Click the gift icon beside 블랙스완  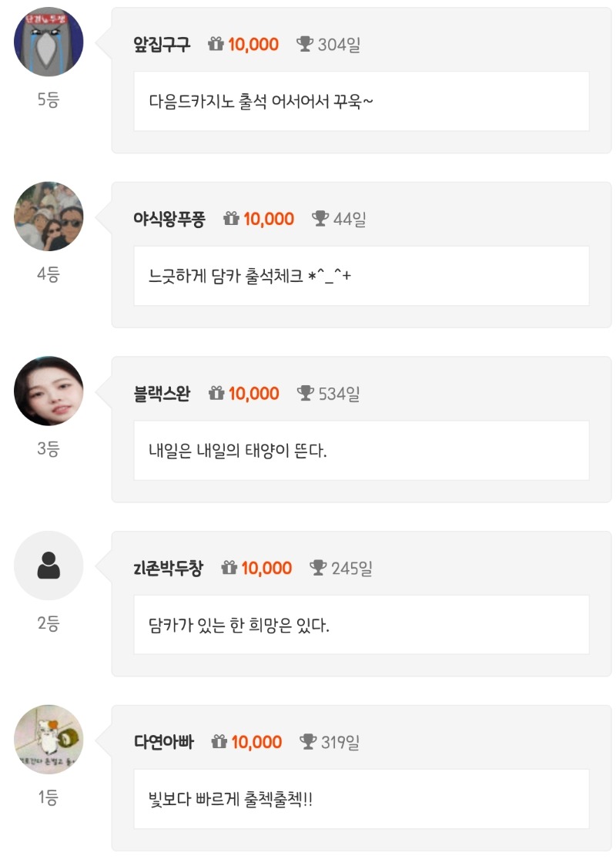click(x=216, y=394)
